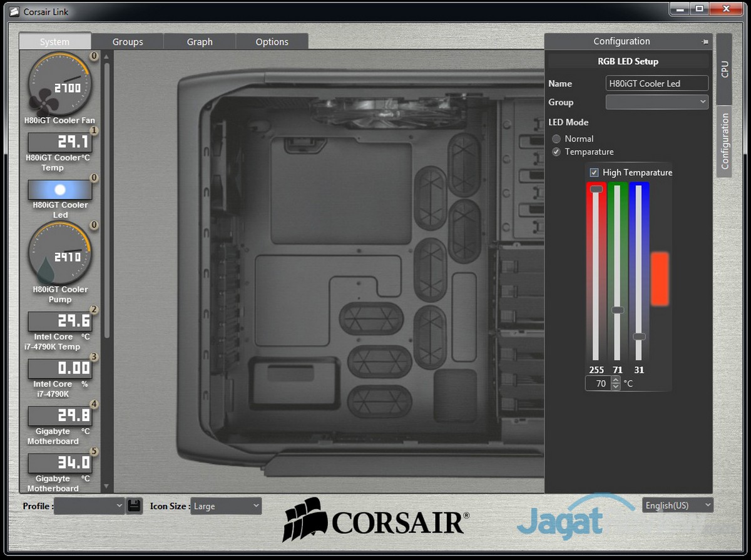The image size is (751, 560).
Task: Select the H80iGT Cooler Temp readout
Action: point(59,142)
